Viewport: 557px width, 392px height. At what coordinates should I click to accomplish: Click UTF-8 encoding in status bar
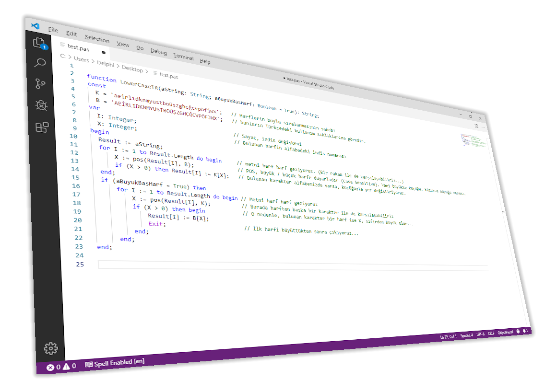(480, 334)
